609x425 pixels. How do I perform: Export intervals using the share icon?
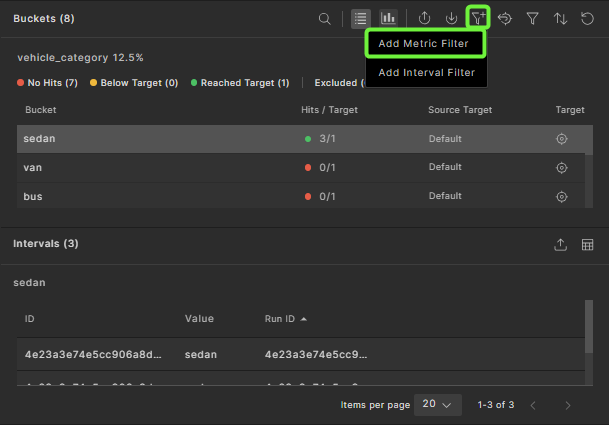pos(560,244)
